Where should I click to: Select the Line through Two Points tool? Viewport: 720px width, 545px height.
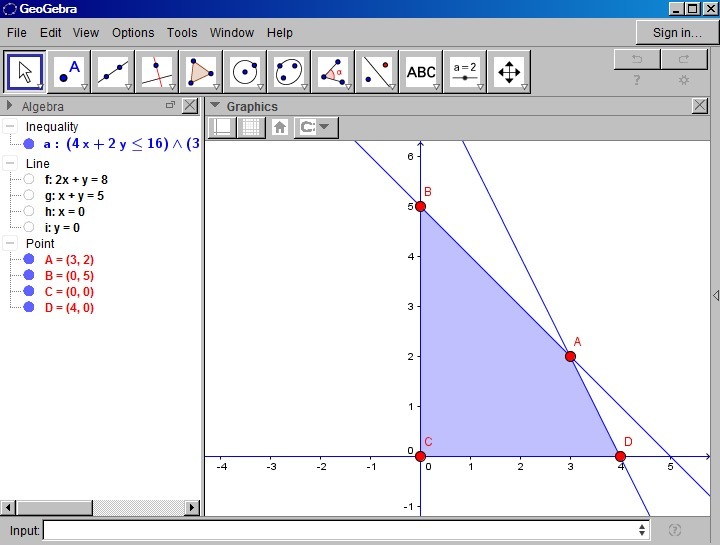pyautogui.click(x=113, y=72)
